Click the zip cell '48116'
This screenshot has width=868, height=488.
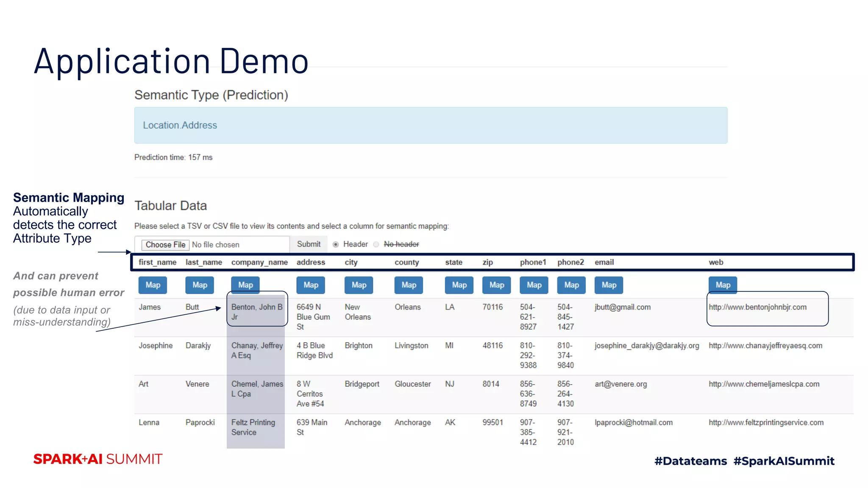click(492, 346)
